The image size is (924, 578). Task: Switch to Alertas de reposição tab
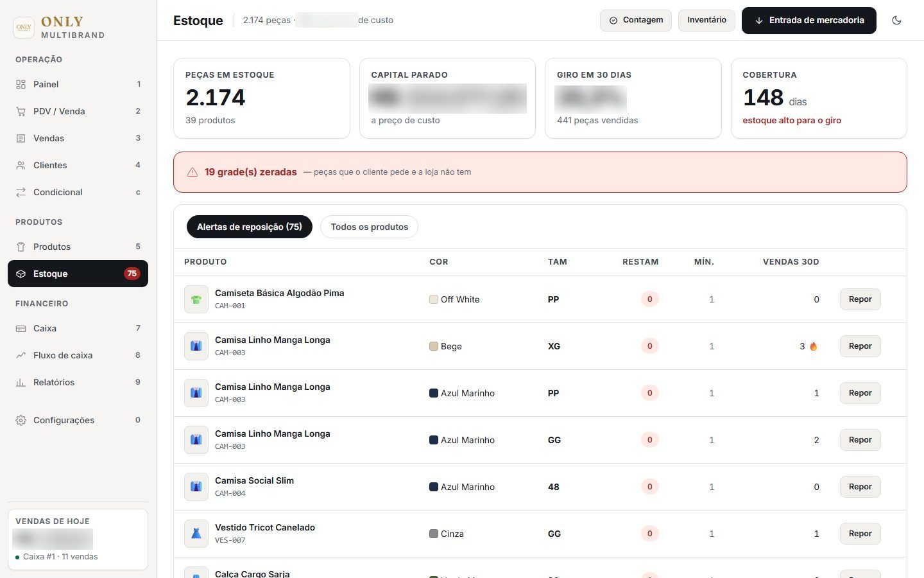(x=250, y=227)
